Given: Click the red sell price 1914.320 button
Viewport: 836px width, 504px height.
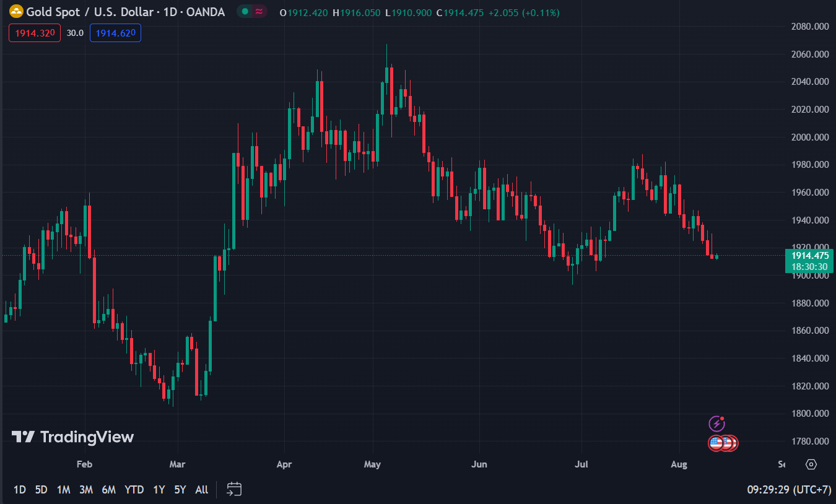Looking at the screenshot, I should [x=35, y=33].
